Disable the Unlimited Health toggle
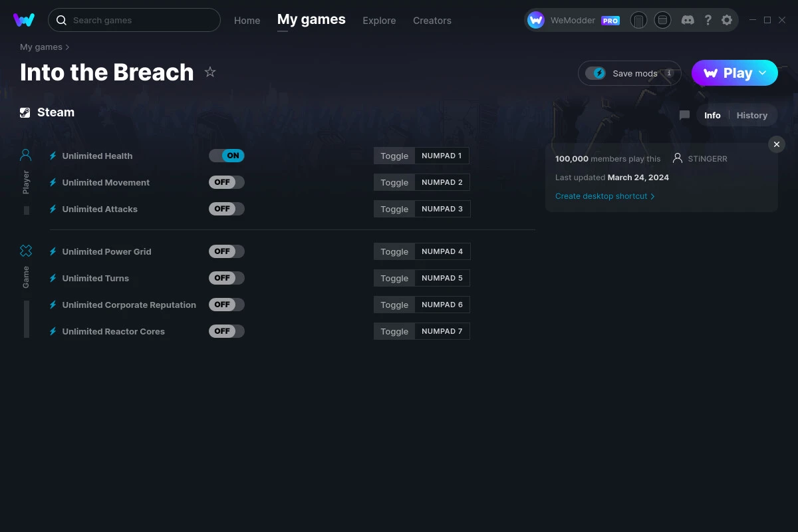The width and height of the screenshot is (798, 532). click(x=226, y=155)
